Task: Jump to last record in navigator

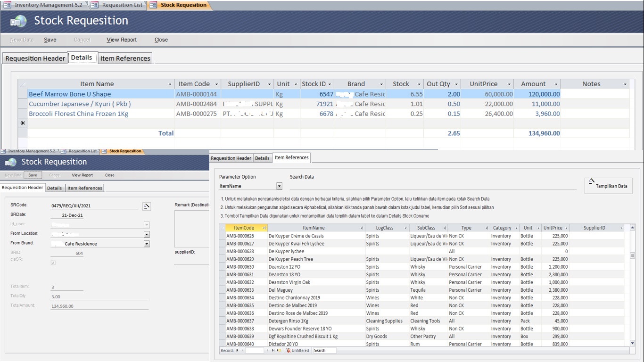Action: [273, 351]
